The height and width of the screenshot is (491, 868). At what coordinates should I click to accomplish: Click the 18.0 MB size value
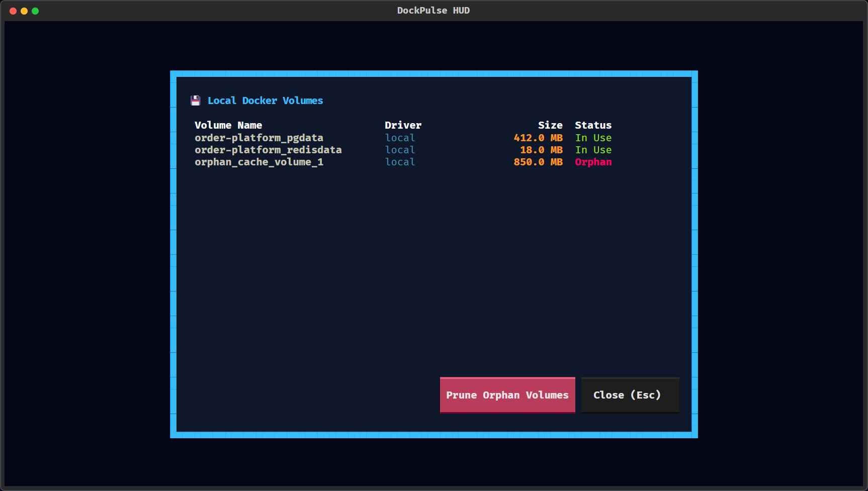[x=541, y=150]
